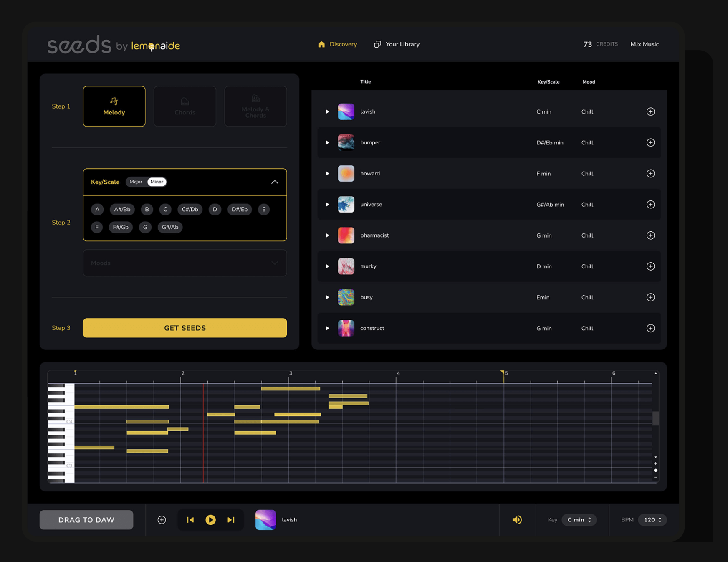Screen dimensions: 728x562
Task: Sort the list by Key/Scale column
Action: (x=549, y=82)
